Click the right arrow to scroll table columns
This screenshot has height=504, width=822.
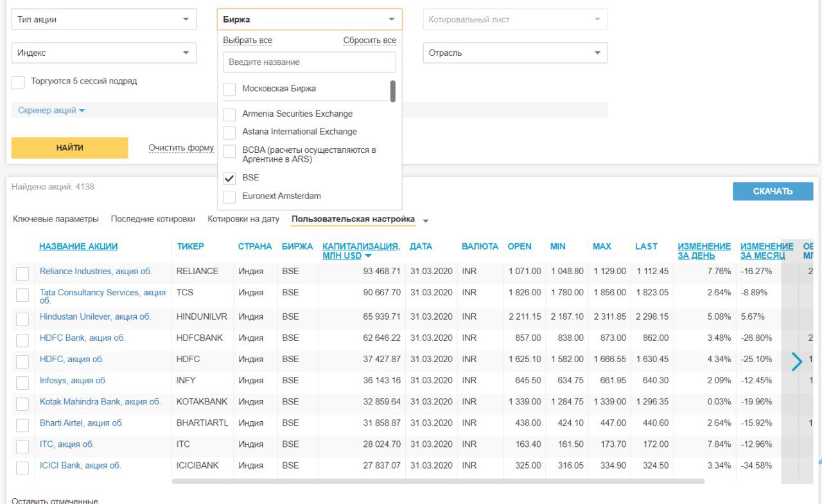797,361
